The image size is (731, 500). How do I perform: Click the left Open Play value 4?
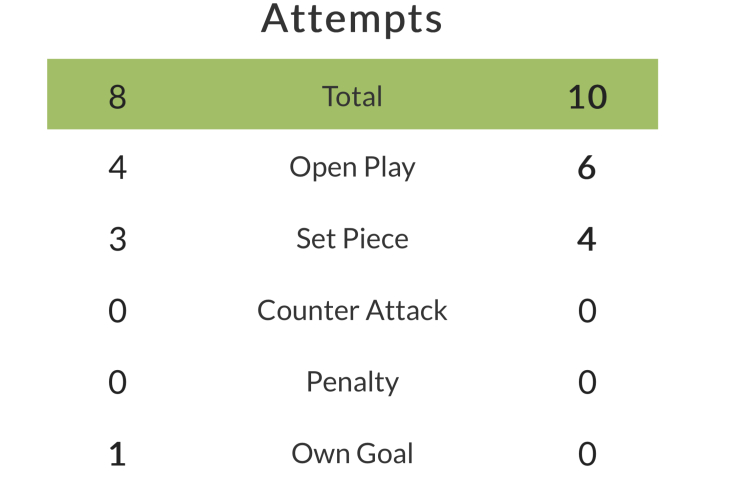click(x=117, y=168)
